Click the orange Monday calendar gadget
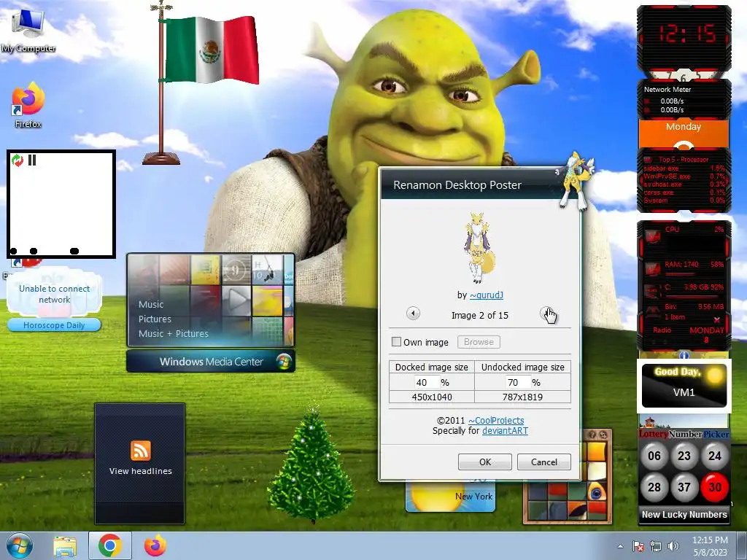 pyautogui.click(x=684, y=133)
